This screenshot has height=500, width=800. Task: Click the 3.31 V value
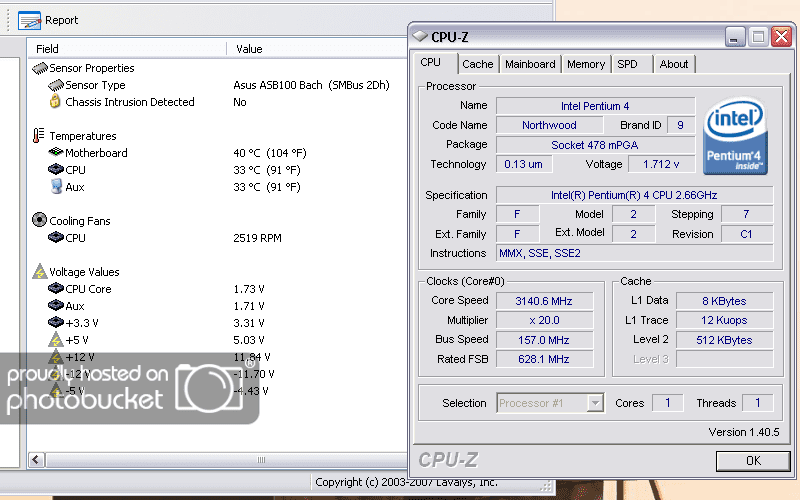point(248,323)
